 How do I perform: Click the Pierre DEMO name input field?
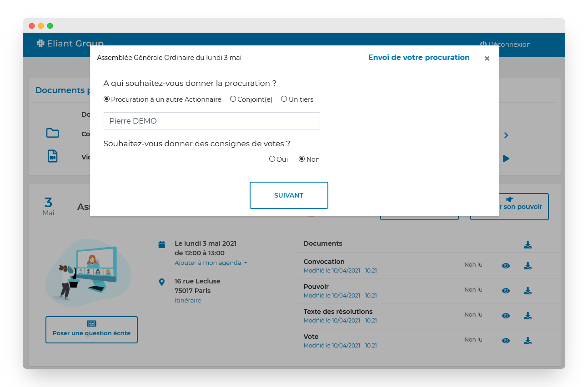(211, 121)
